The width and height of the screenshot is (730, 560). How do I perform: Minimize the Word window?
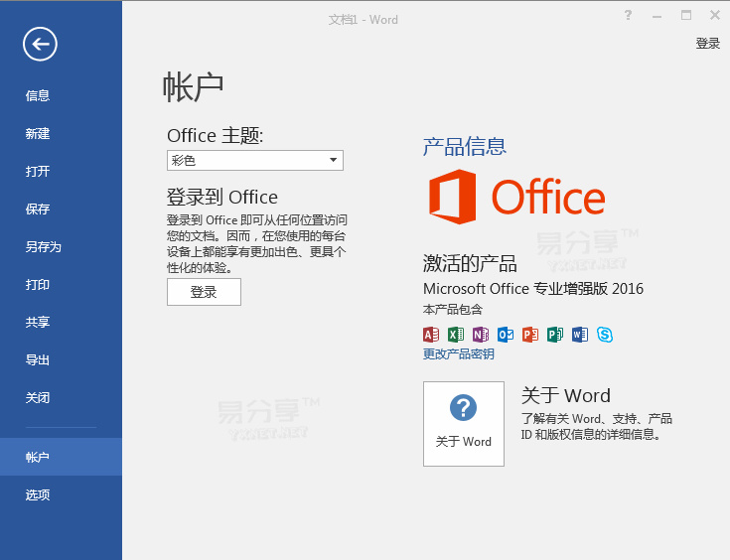pyautogui.click(x=657, y=16)
